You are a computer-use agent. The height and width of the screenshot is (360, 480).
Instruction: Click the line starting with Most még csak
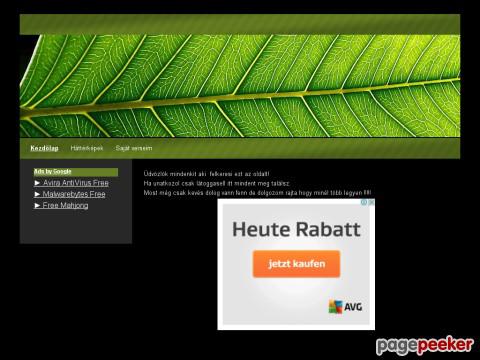tap(257, 193)
